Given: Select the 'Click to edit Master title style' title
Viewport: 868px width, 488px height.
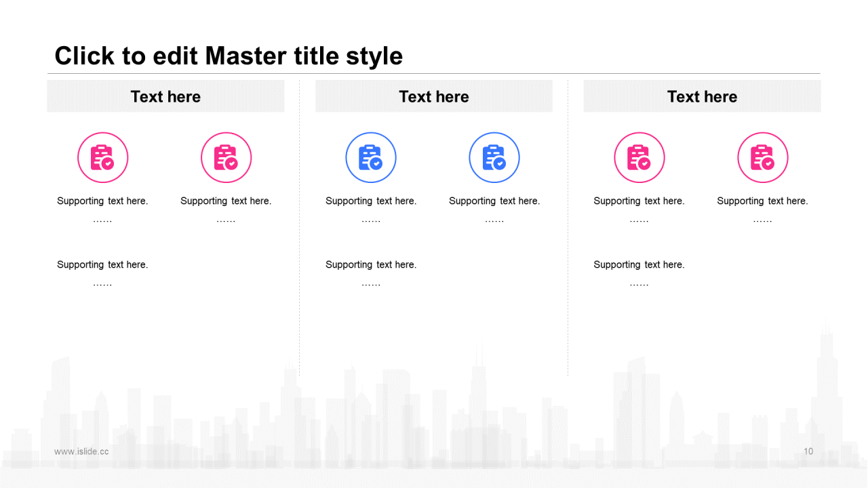Looking at the screenshot, I should pyautogui.click(x=229, y=56).
